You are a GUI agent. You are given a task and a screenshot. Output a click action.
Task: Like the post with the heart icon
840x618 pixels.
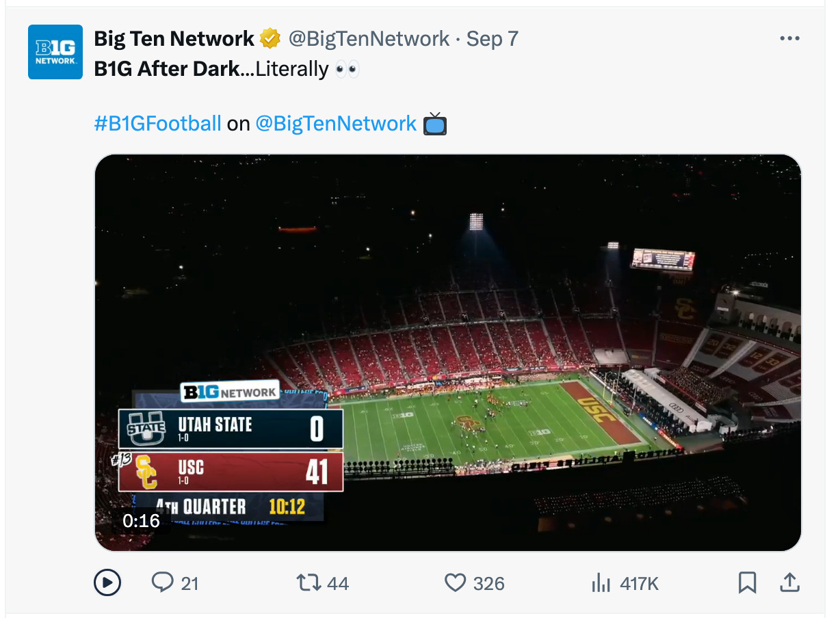(455, 582)
